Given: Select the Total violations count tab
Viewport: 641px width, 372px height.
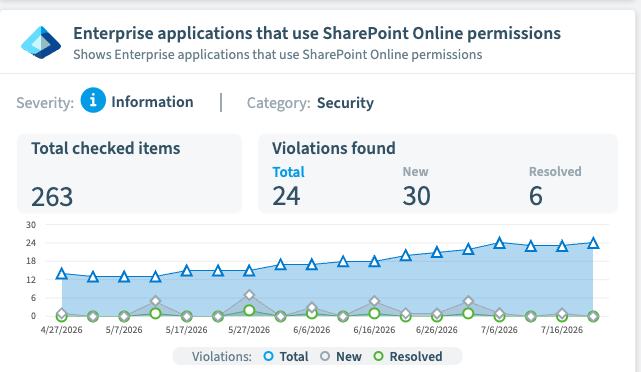Looking at the screenshot, I should coord(288,172).
